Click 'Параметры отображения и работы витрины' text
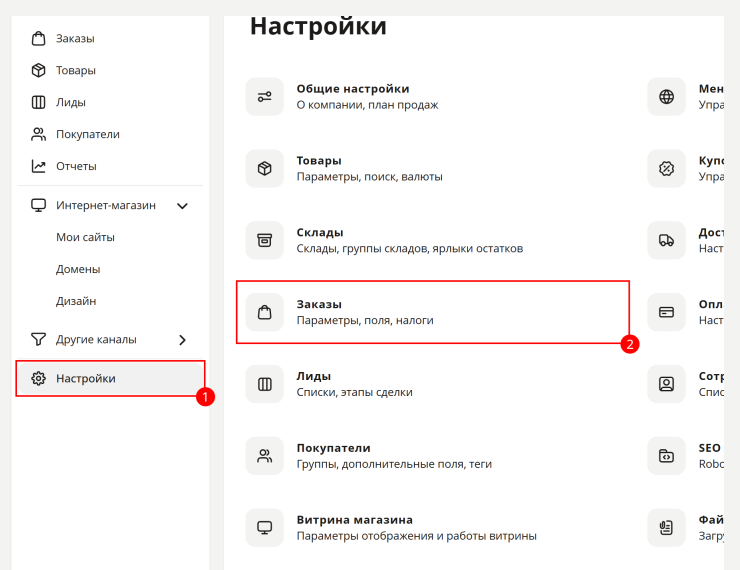The width and height of the screenshot is (740, 570). pos(416,536)
